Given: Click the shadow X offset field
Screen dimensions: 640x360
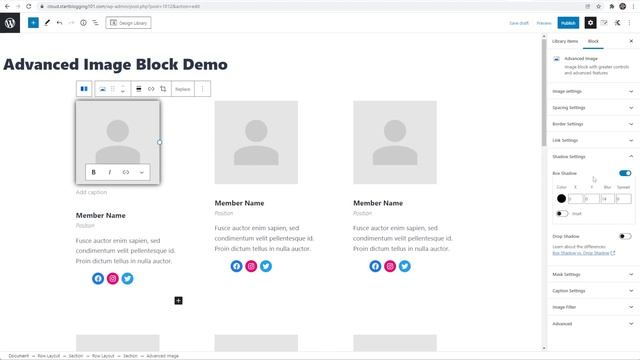Looking at the screenshot, I should pos(575,199).
